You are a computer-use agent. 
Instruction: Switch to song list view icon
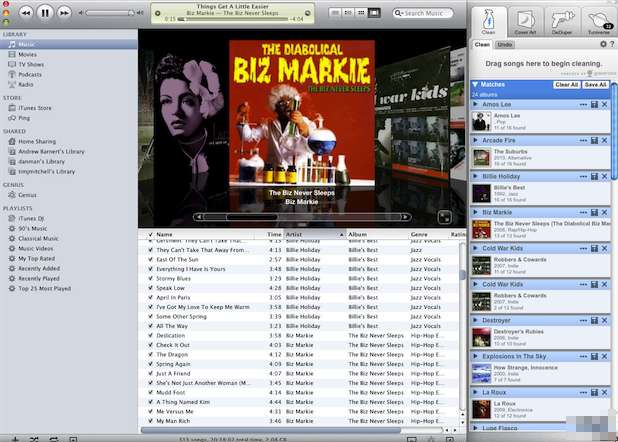(x=335, y=13)
